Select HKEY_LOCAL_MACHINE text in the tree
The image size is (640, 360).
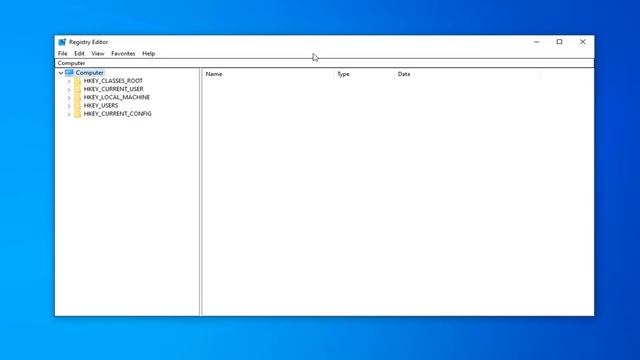[117, 97]
